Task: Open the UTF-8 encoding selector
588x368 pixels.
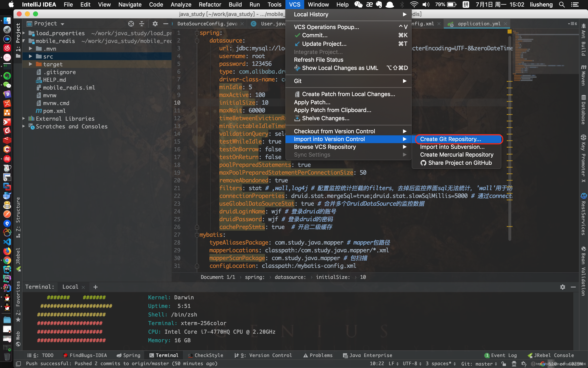Action: 412,364
